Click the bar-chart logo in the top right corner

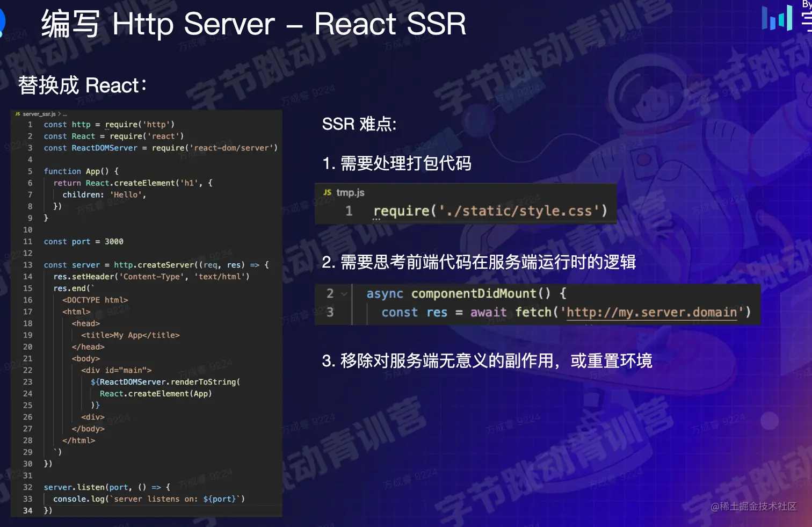click(777, 17)
